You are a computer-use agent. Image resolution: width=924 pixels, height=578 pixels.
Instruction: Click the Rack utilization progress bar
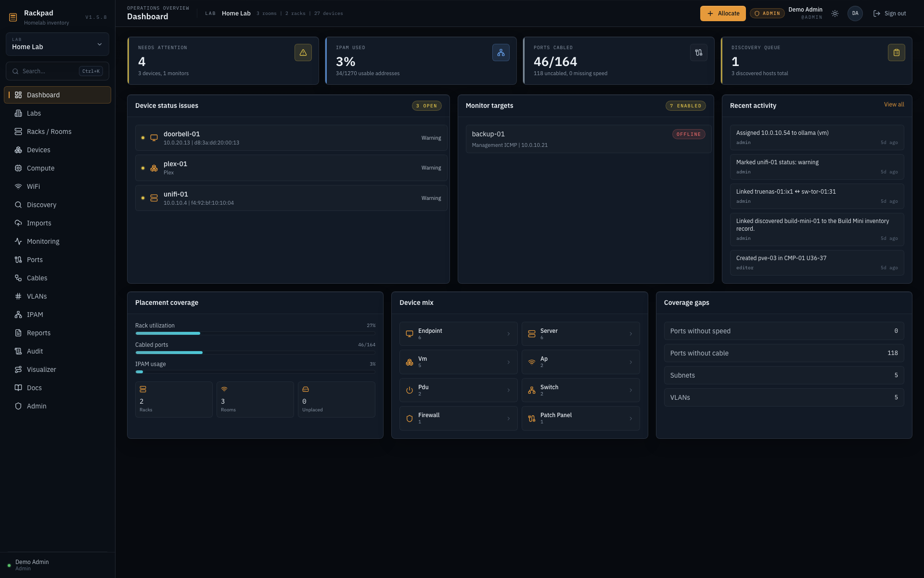(x=255, y=333)
